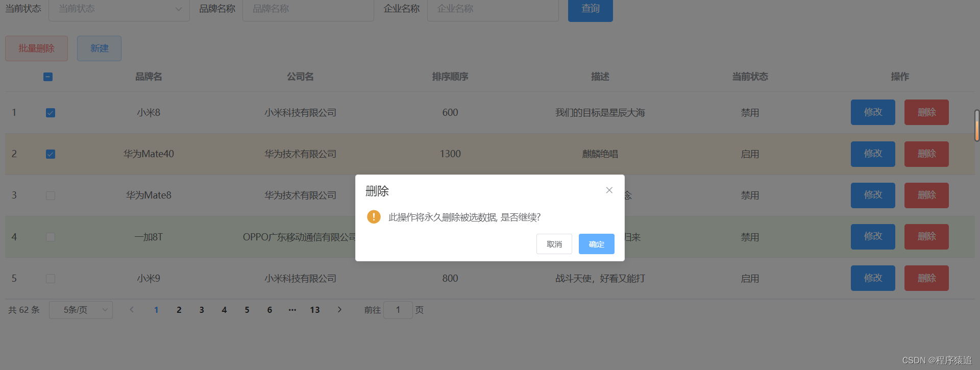Click the 操作 column header
Image resolution: width=980 pixels, height=370 pixels.
click(900, 77)
